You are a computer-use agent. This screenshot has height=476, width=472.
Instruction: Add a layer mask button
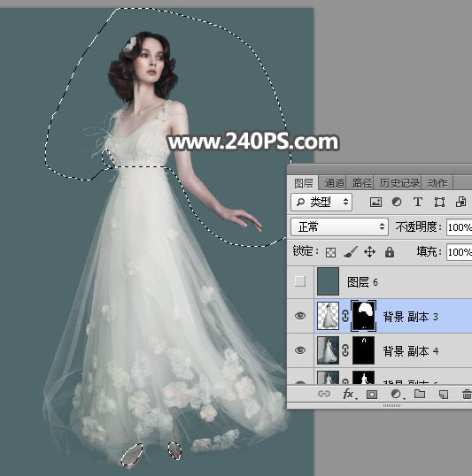pyautogui.click(x=372, y=395)
